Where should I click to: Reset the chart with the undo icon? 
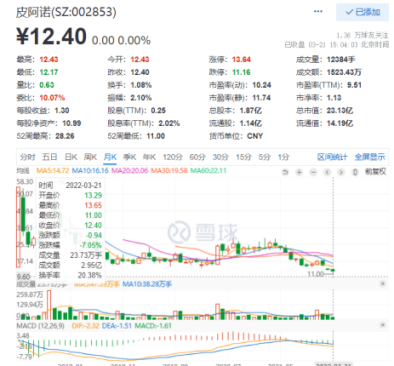(x=285, y=172)
